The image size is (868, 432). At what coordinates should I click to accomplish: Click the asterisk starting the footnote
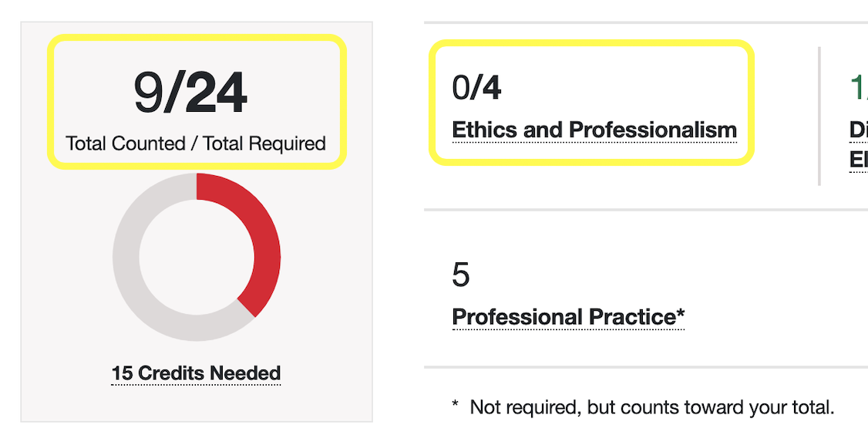tap(456, 405)
